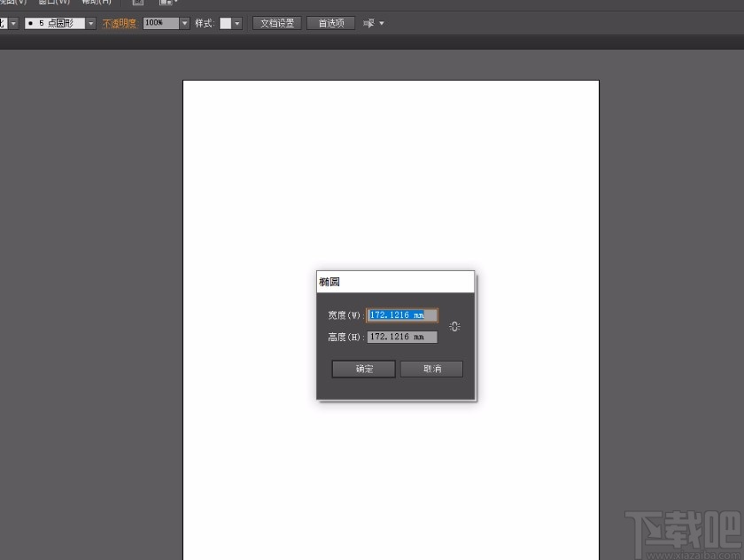Click the white artboard area
The image size is (744, 560).
click(x=390, y=159)
